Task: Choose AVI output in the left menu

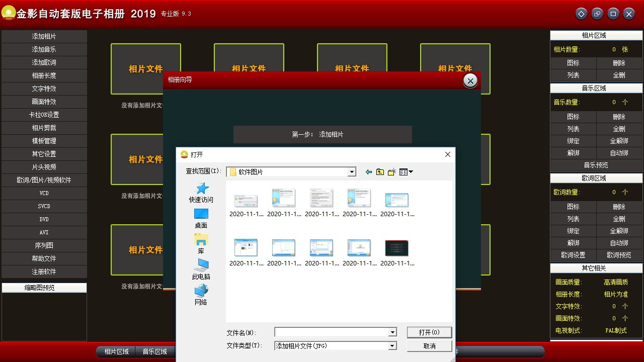Action: coord(44,232)
